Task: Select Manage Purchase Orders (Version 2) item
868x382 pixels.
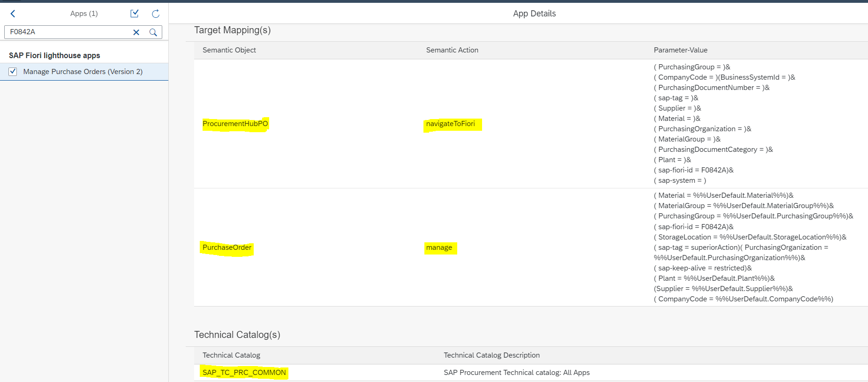Action: click(83, 72)
